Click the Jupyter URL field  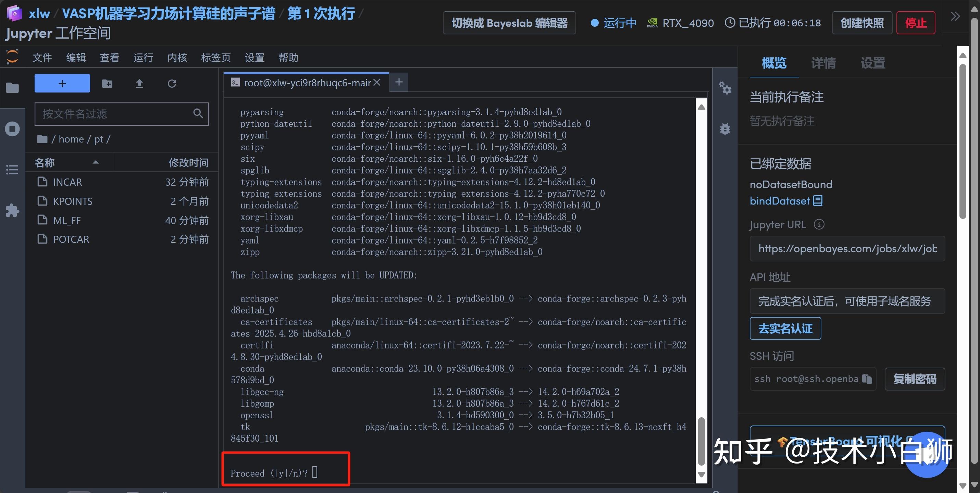[x=847, y=248]
